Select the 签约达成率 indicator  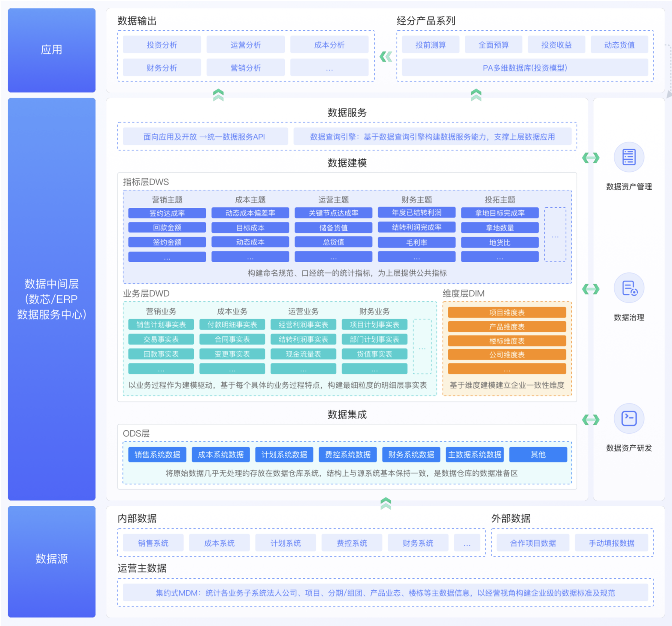click(167, 213)
